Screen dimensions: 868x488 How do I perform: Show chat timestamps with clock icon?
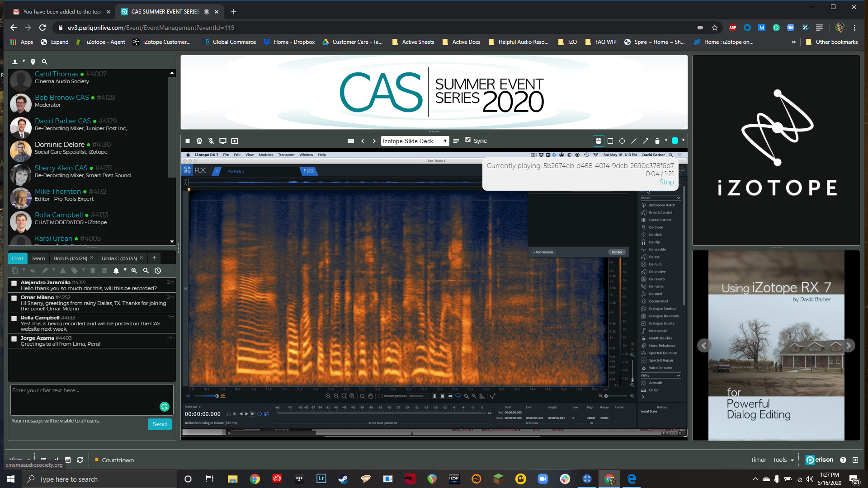point(158,271)
